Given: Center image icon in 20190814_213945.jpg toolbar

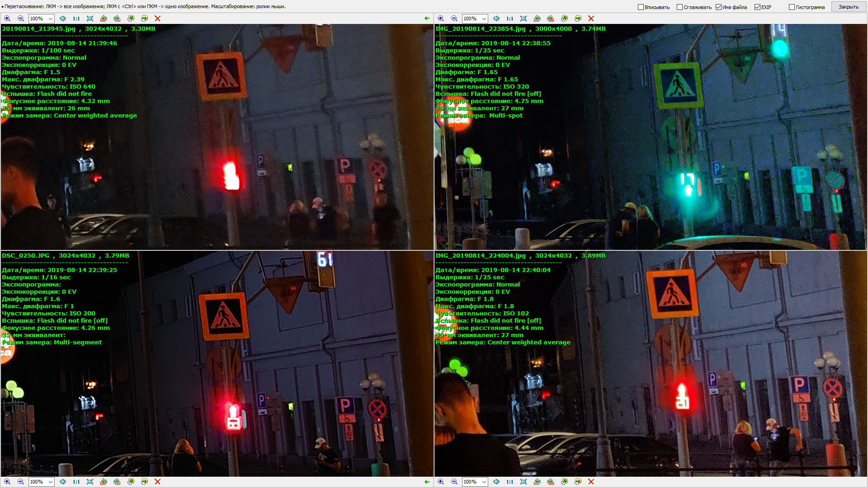Looking at the screenshot, I should click(63, 19).
